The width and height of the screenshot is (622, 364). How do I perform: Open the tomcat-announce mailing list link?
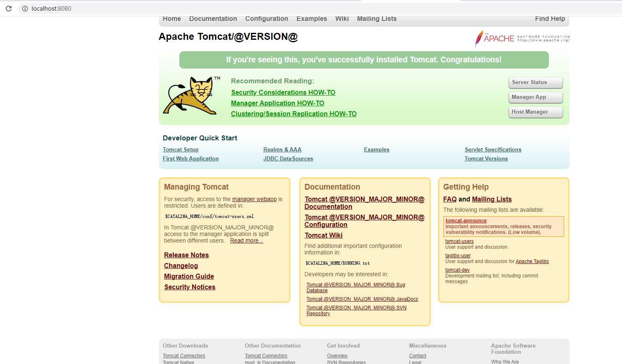point(466,221)
